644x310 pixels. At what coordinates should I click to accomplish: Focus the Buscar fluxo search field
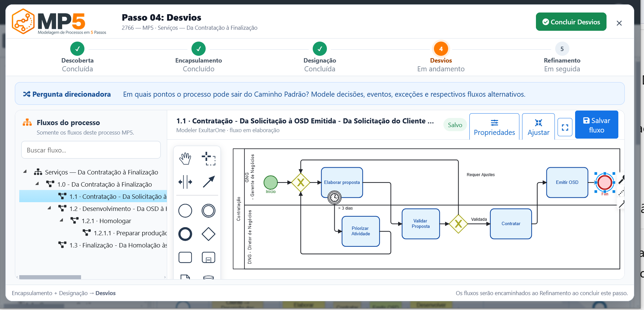click(91, 150)
